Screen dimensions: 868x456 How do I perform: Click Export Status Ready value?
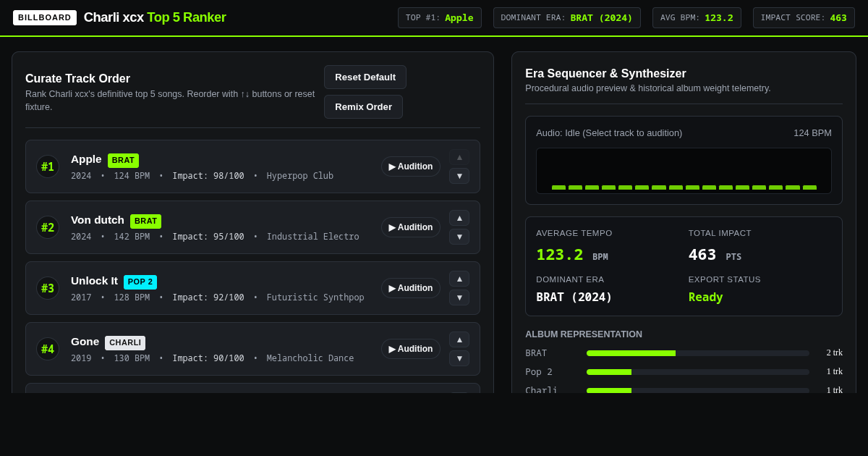(x=705, y=297)
